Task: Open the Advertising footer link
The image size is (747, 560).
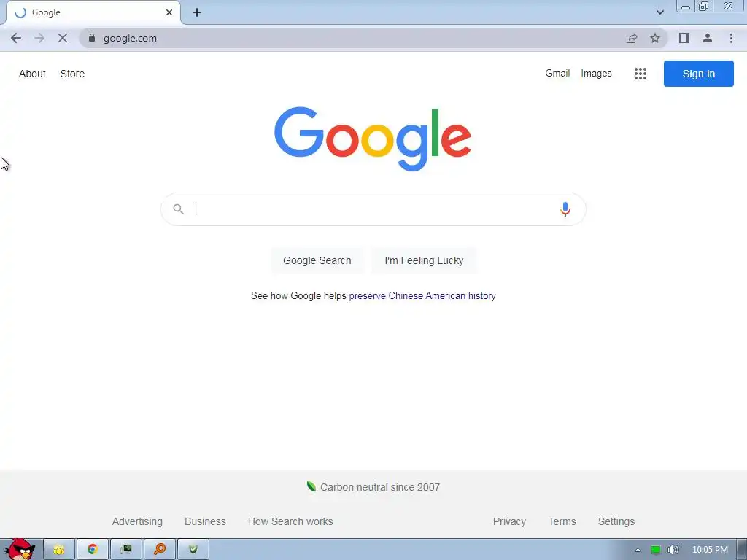Action: [x=137, y=521]
